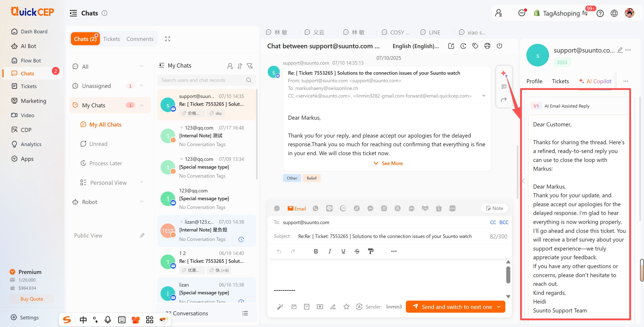Expand the All chats dropdown chevron
This screenshot has width=644, height=327.
click(142, 66)
